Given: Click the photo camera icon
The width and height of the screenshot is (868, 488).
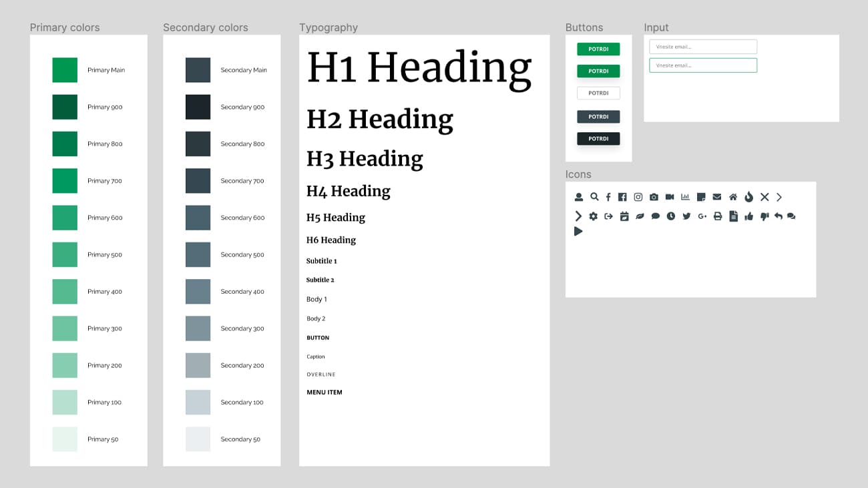Looking at the screenshot, I should (x=654, y=197).
